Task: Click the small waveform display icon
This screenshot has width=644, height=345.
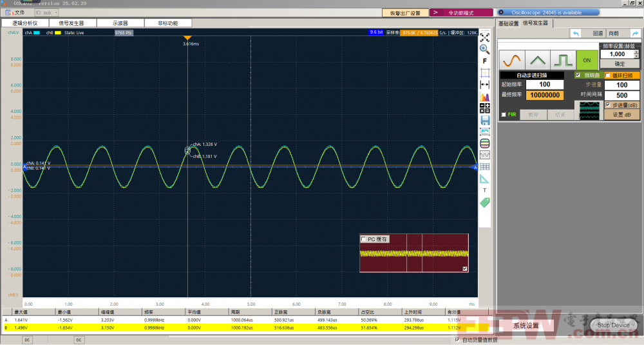Action: [485, 155]
